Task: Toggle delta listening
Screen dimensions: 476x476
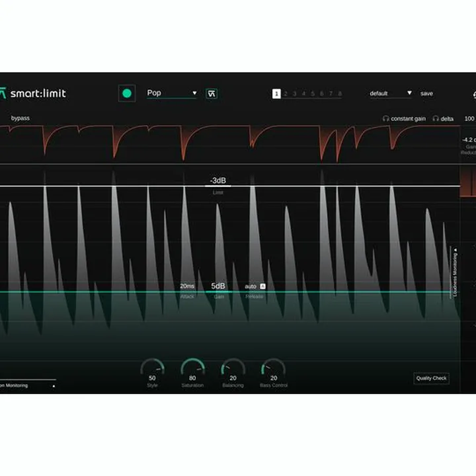Action: click(x=447, y=119)
